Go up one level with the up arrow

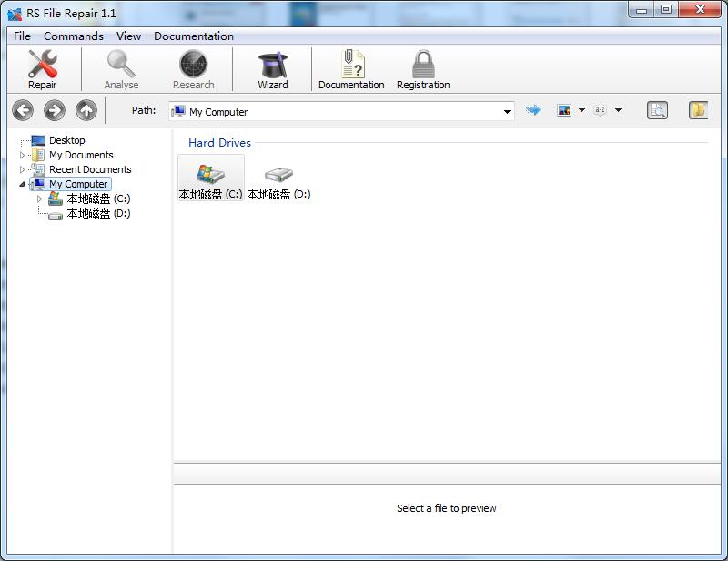[86, 110]
